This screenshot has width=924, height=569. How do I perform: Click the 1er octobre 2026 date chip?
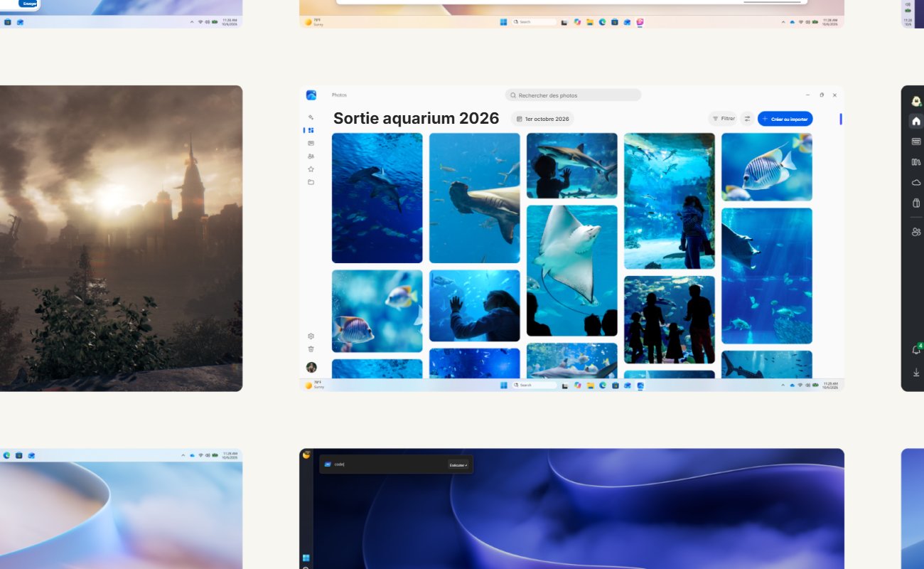coord(542,119)
